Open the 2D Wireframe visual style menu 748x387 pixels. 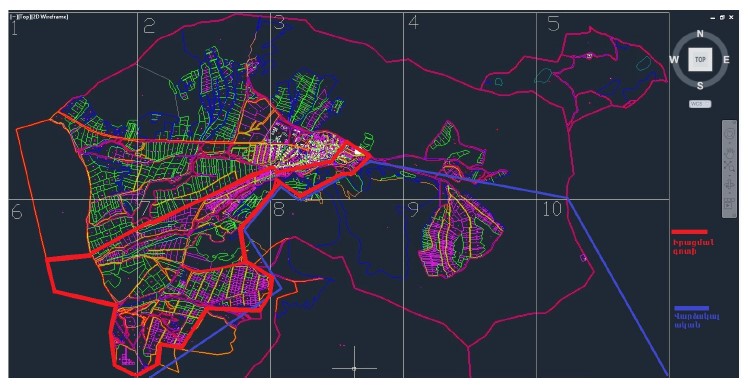coord(49,17)
